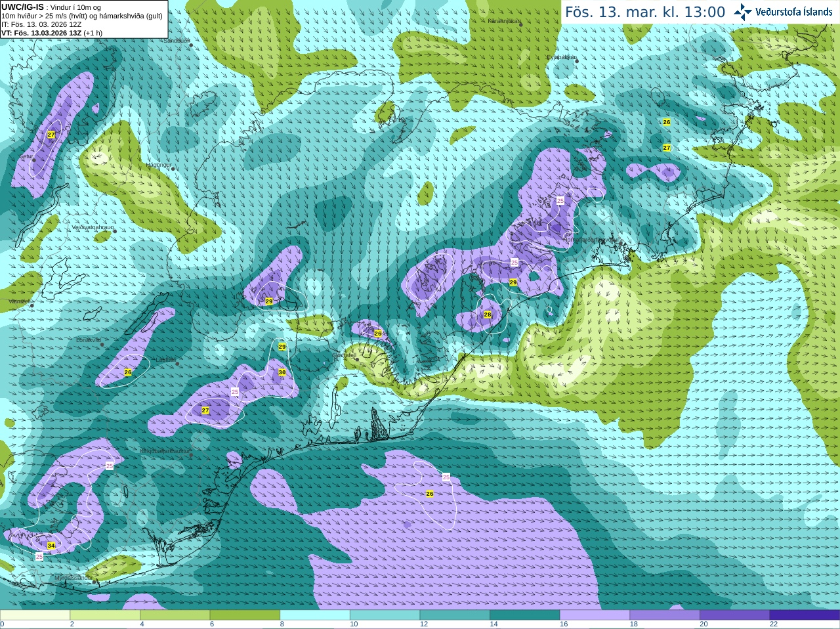Click the yellow 26 gust marker above Skaftafell

[378, 334]
